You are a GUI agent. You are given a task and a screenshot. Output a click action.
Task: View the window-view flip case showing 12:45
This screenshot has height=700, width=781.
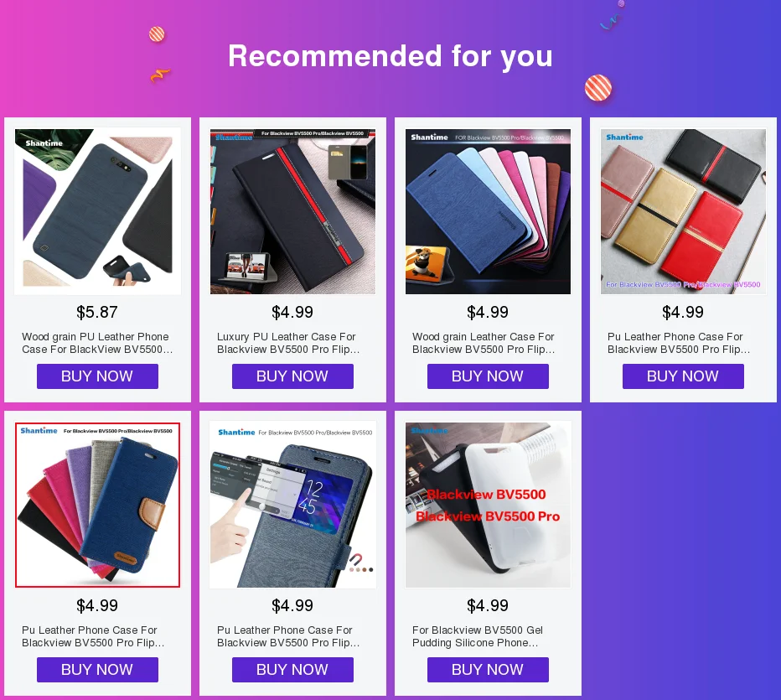pyautogui.click(x=293, y=505)
